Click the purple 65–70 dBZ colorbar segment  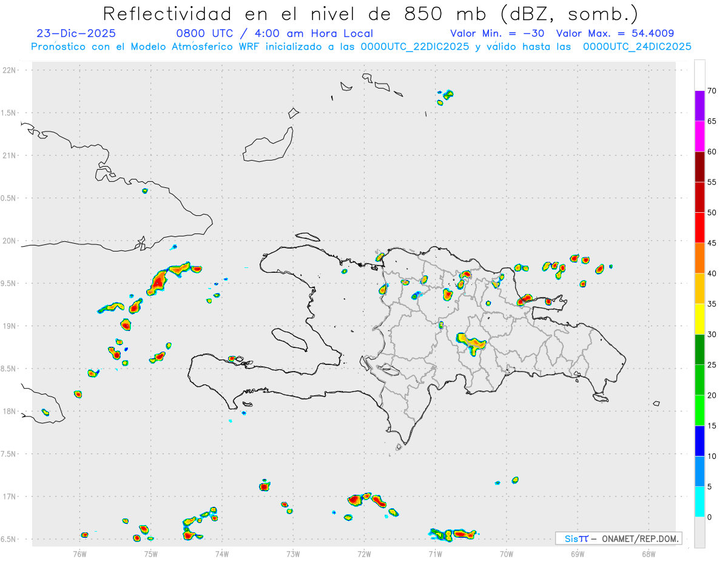point(699,106)
